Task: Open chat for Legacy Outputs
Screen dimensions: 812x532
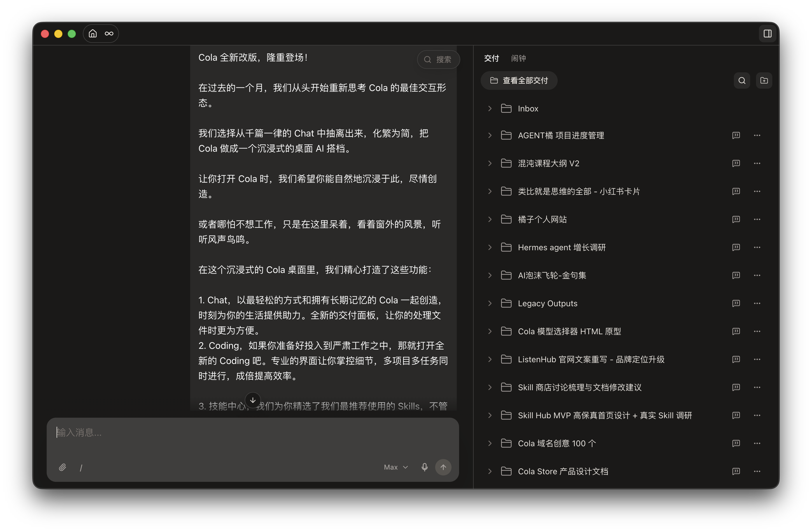Action: (x=736, y=303)
